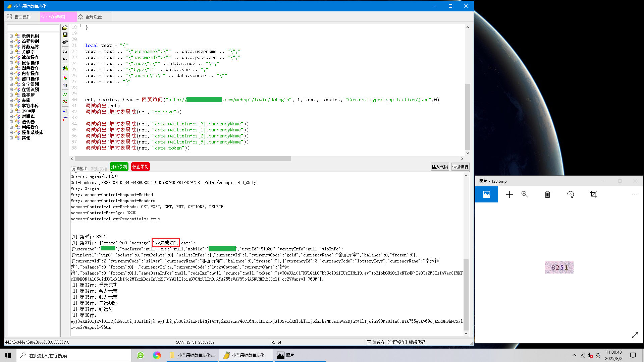
Task: Click the indent list icon with blue arrow
Action: pos(65,111)
